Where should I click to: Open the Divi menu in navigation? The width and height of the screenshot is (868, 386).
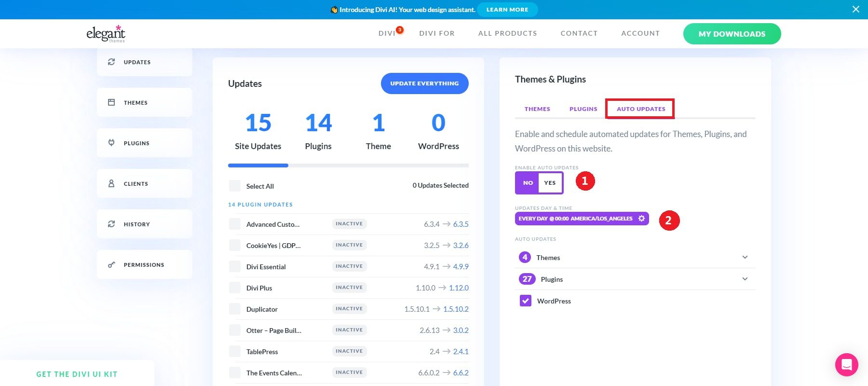coord(387,33)
